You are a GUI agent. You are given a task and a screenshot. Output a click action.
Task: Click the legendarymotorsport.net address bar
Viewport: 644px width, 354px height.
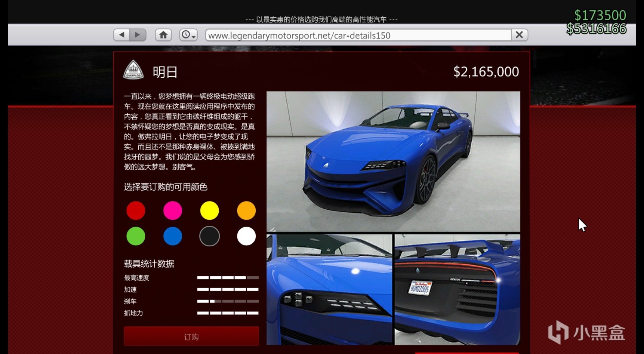click(358, 35)
